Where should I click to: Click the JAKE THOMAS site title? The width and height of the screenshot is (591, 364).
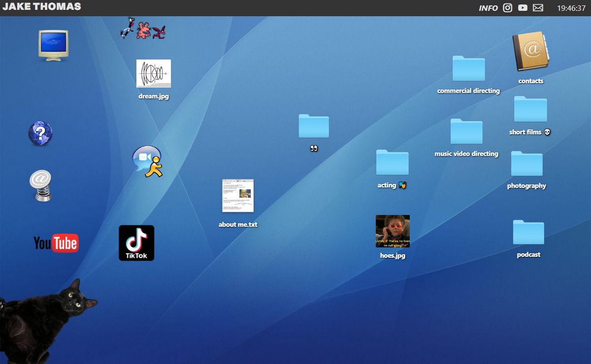tap(42, 7)
